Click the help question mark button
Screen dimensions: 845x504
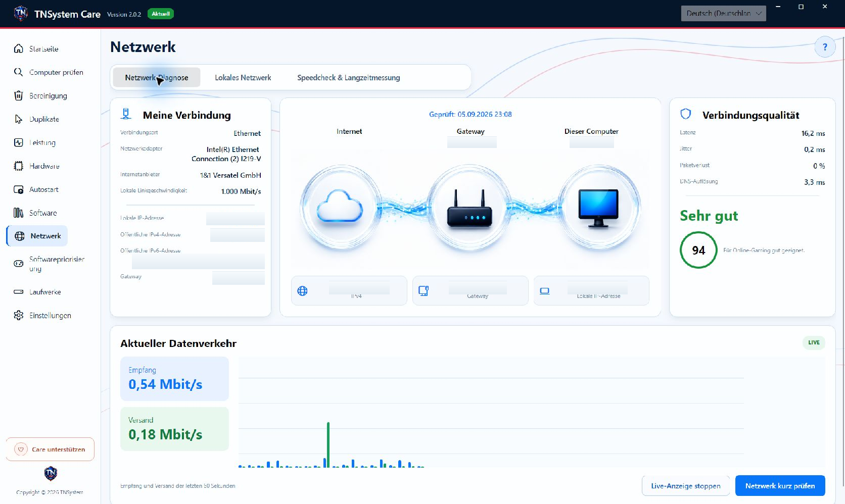[825, 47]
